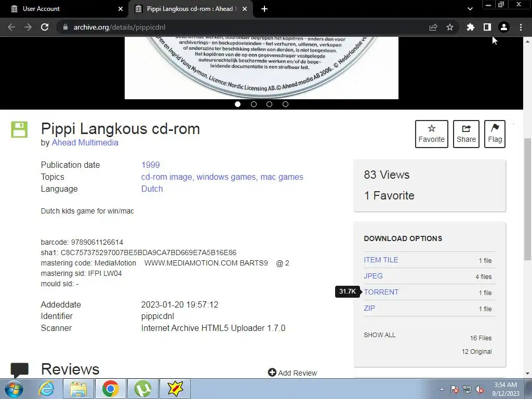Download the ZIP file
Viewport: 532px width, 399px height.
click(369, 308)
